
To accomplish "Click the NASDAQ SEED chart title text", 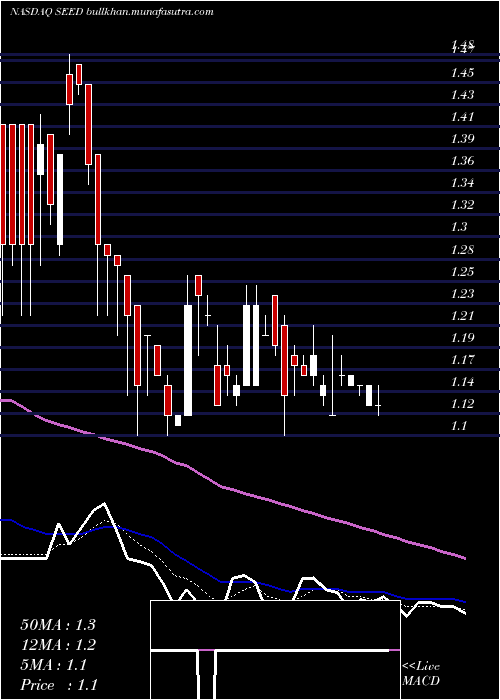I will (111, 12).
